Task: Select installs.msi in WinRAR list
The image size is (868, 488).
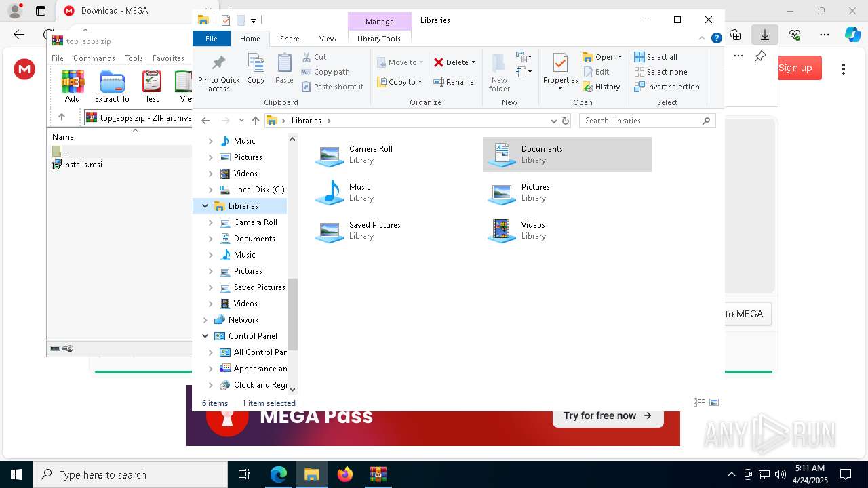Action: click(77, 165)
